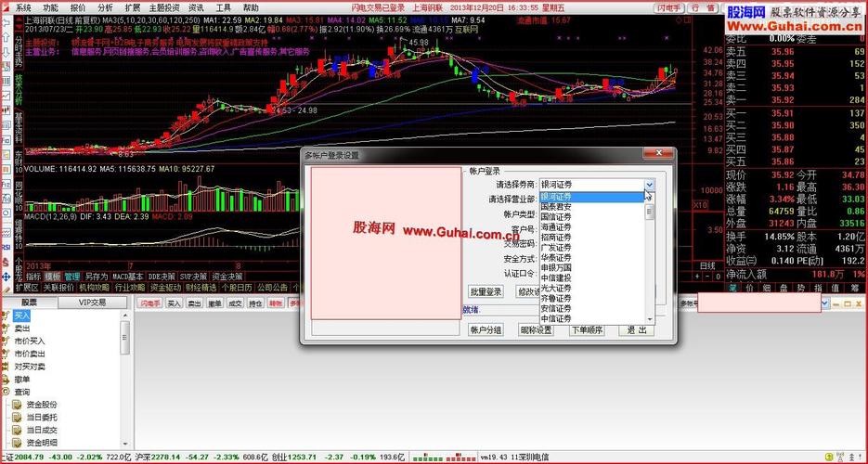Click the 闪电手 toolbar button in trade panel
This screenshot has height=464, width=868.
pos(150,303)
